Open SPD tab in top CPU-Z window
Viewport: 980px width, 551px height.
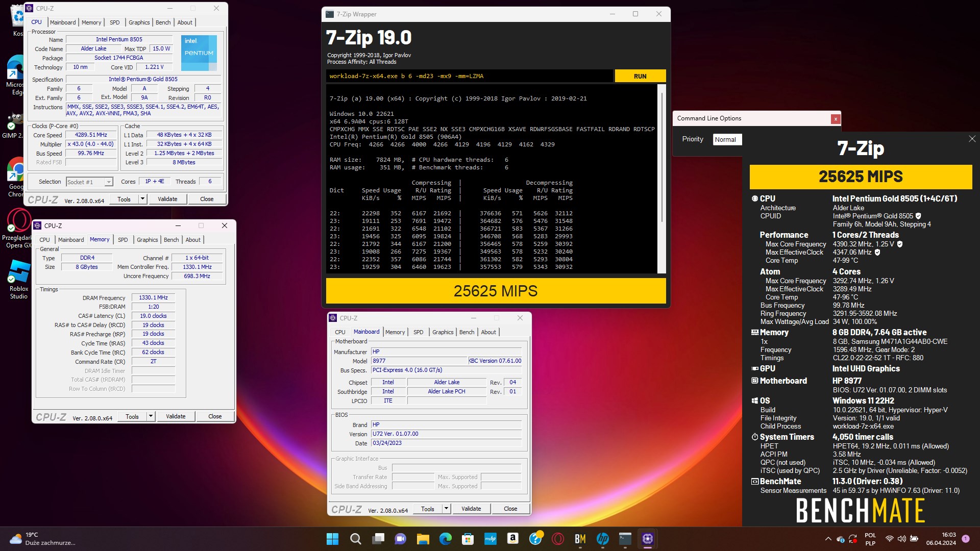[115, 22]
